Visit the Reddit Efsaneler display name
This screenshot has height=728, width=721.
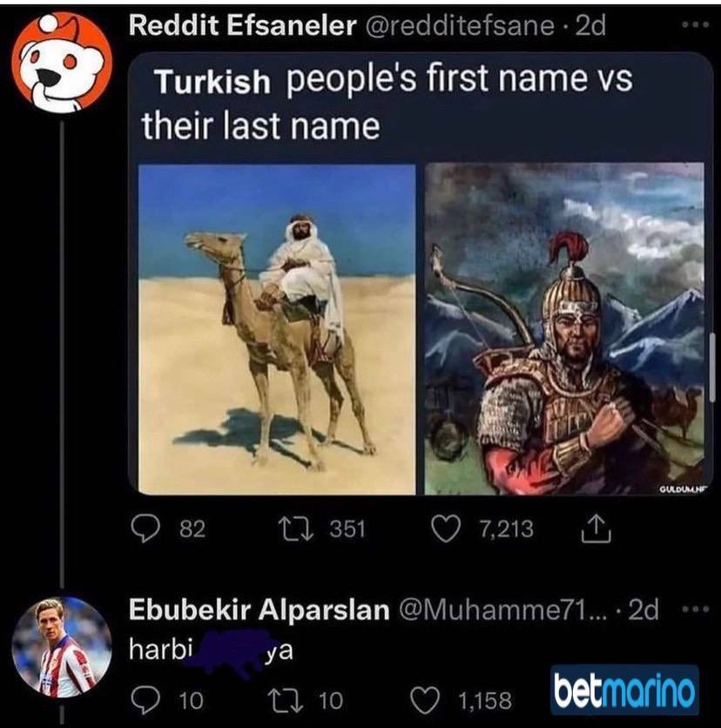242,25
